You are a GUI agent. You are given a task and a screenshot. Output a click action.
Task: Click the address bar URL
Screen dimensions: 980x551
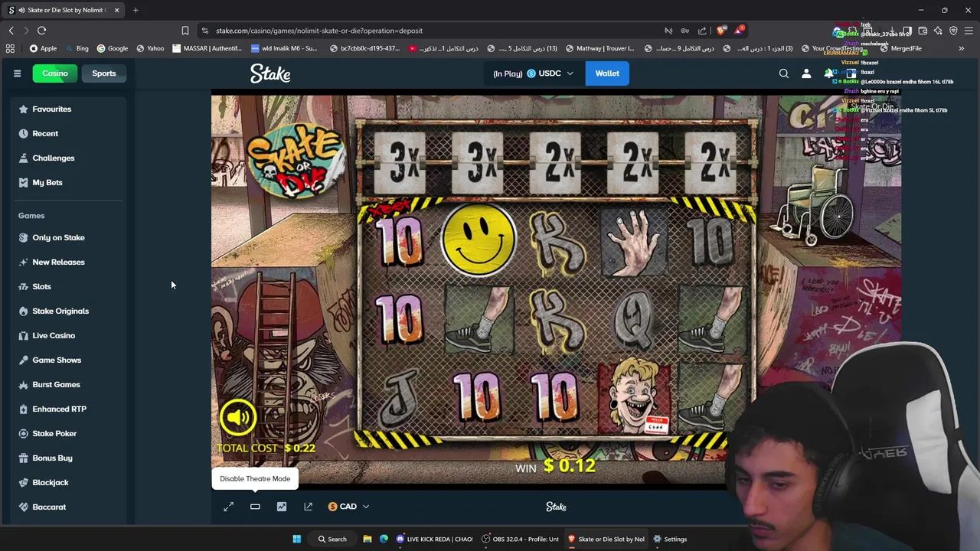(x=318, y=31)
